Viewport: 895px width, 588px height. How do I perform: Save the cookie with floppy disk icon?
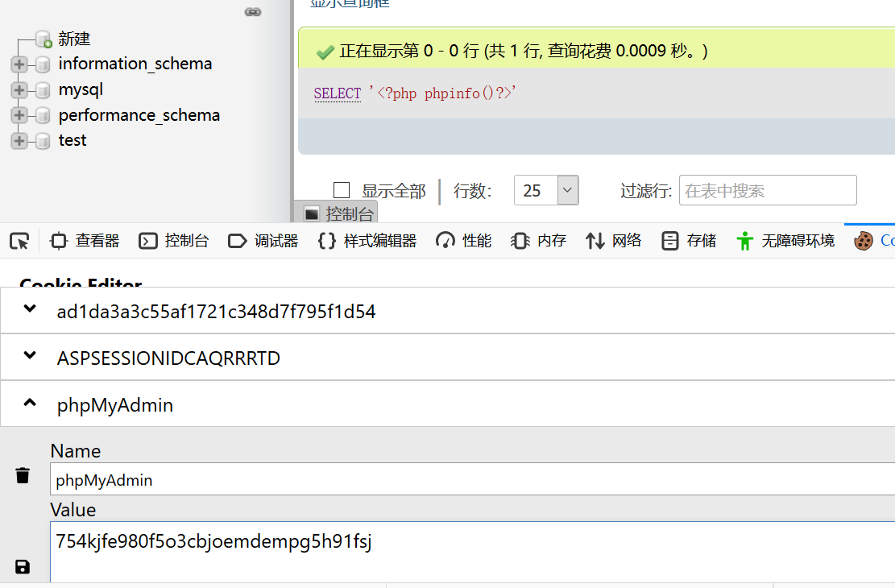tap(23, 566)
